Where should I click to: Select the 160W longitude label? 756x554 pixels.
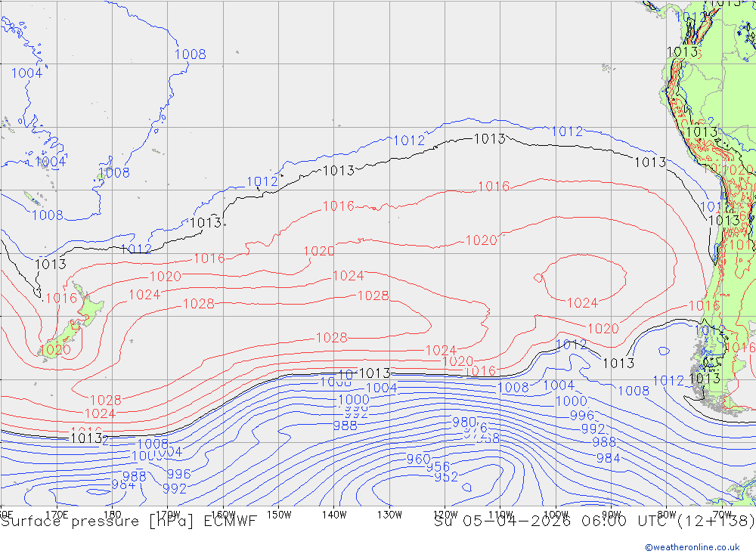224,515
